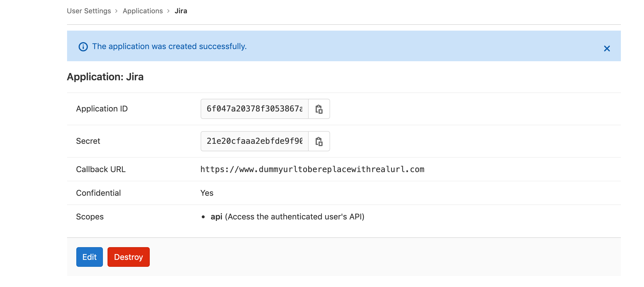The image size is (644, 287).
Task: Open the Applications breadcrumb link
Action: pyautogui.click(x=143, y=11)
